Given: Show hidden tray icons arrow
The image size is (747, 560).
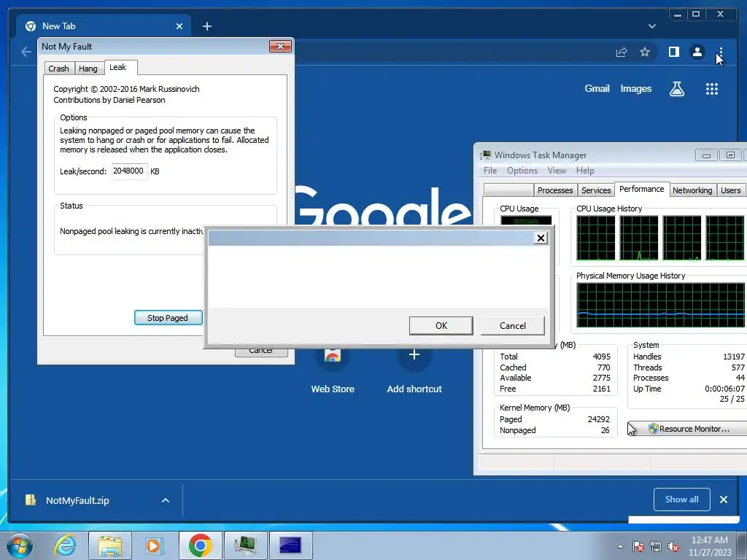Looking at the screenshot, I should coord(620,546).
